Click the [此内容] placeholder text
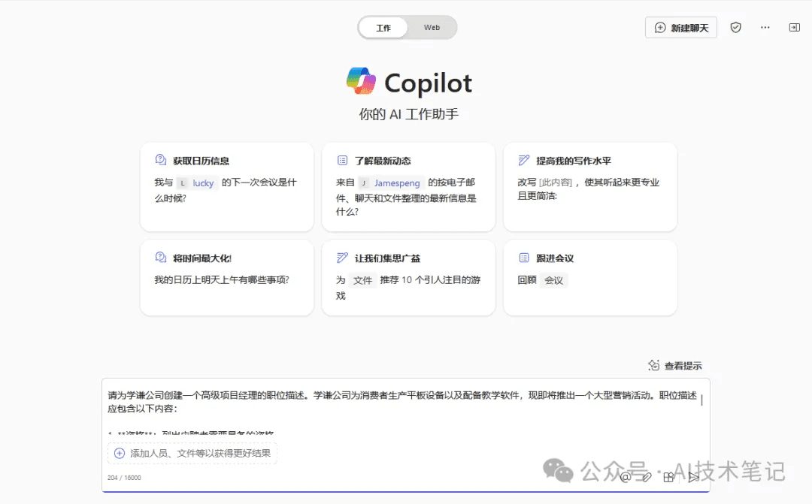 click(x=556, y=182)
